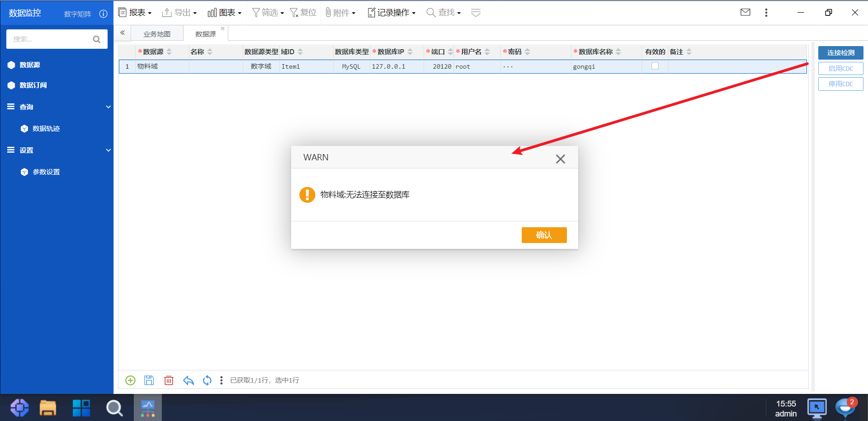This screenshot has height=421, width=868.
Task: Close the WARN dialog with the X
Action: pos(561,159)
